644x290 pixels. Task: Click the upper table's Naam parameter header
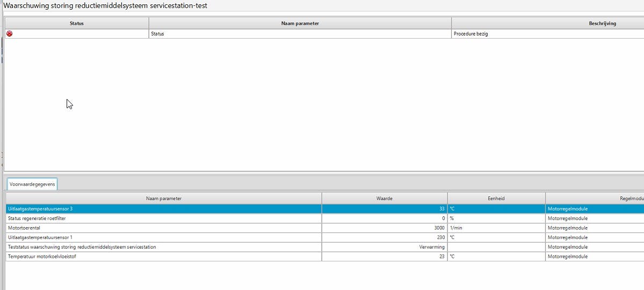[x=300, y=23]
